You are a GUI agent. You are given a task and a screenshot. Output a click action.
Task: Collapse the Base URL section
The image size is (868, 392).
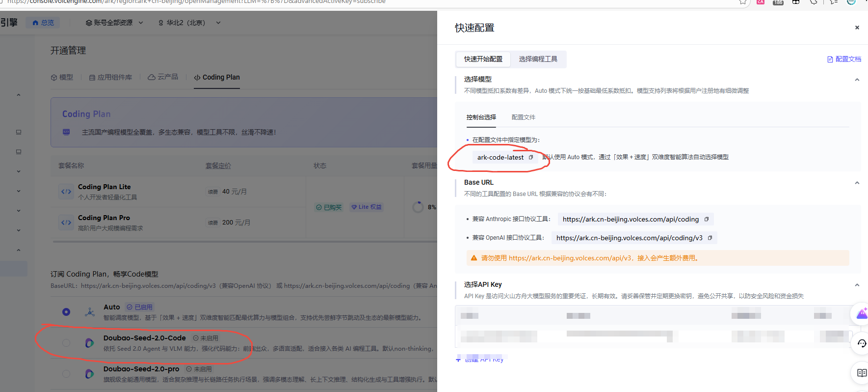pyautogui.click(x=857, y=183)
